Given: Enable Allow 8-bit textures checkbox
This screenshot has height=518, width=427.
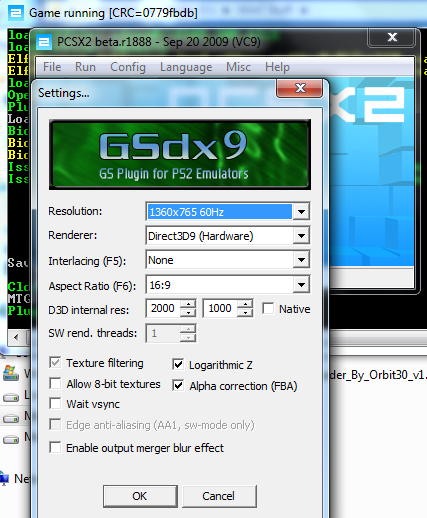Looking at the screenshot, I should click(x=55, y=384).
